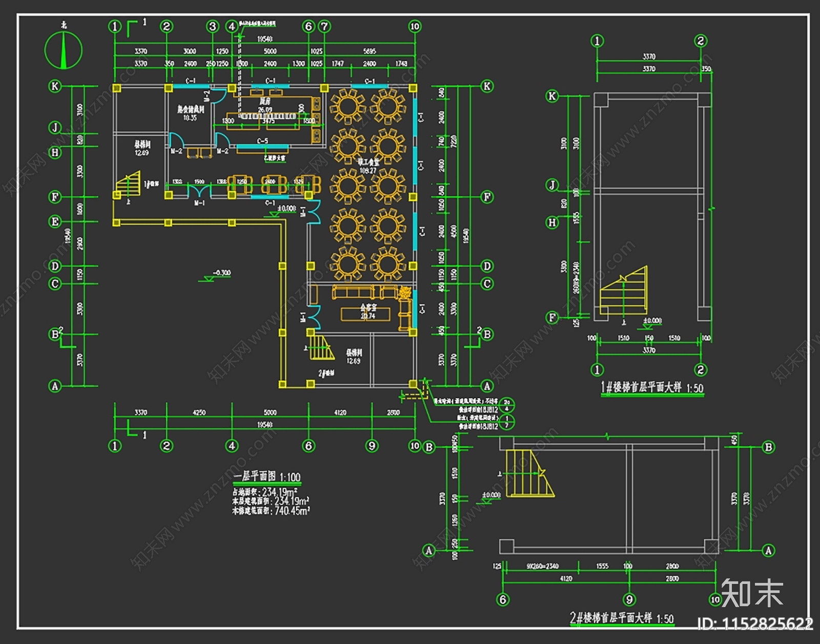Image resolution: width=820 pixels, height=644 pixels.
Task: Select the '厨房 26.09' room label
Action: (x=265, y=106)
